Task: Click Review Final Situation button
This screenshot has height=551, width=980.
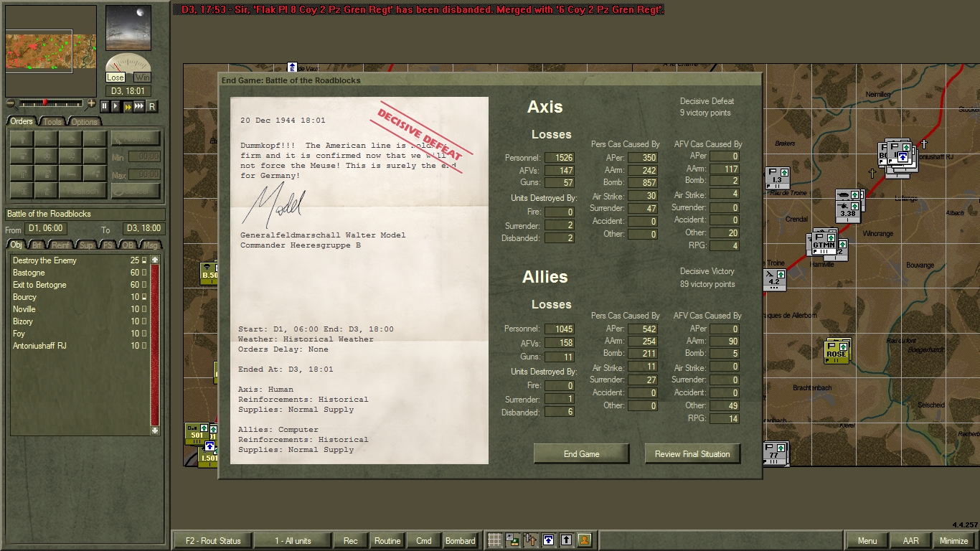Action: (692, 454)
